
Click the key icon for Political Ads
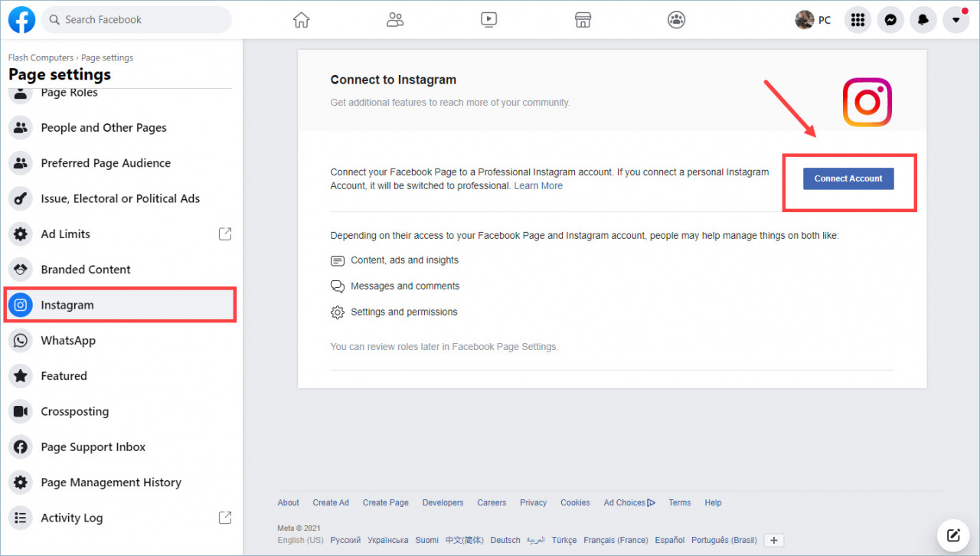tap(21, 198)
